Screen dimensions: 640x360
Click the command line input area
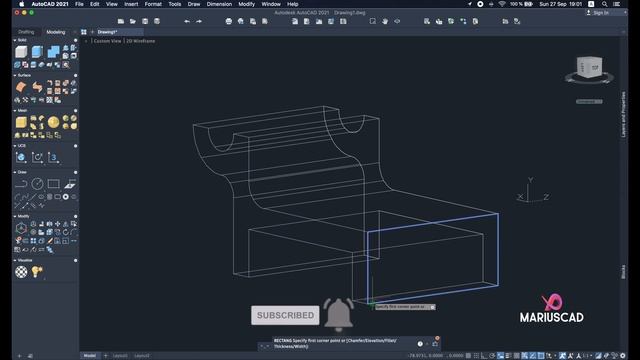pyautogui.click(x=343, y=343)
